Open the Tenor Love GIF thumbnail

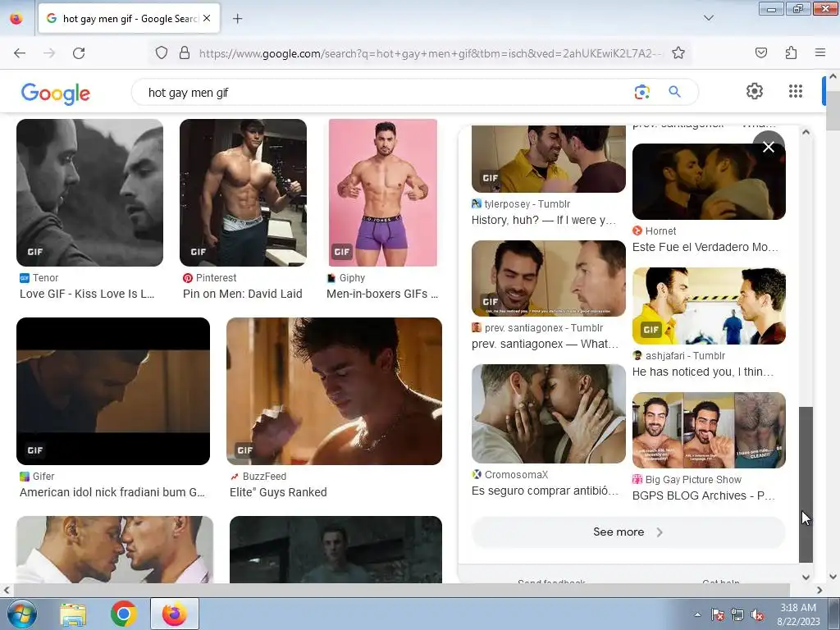tap(89, 192)
